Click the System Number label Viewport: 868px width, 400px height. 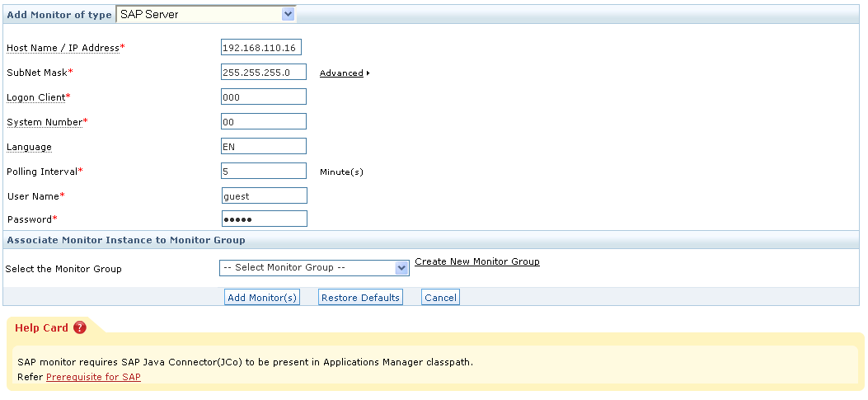pos(45,122)
